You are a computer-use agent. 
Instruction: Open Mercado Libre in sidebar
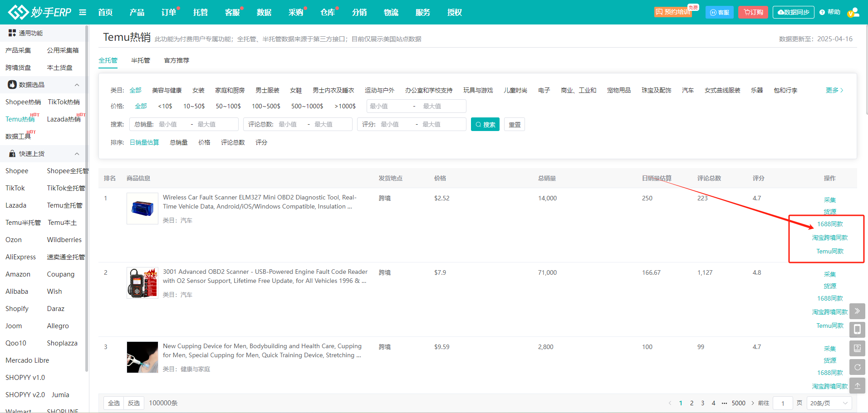click(x=27, y=360)
